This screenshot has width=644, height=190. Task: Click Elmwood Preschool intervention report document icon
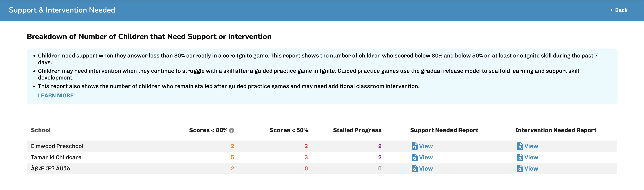(520, 146)
